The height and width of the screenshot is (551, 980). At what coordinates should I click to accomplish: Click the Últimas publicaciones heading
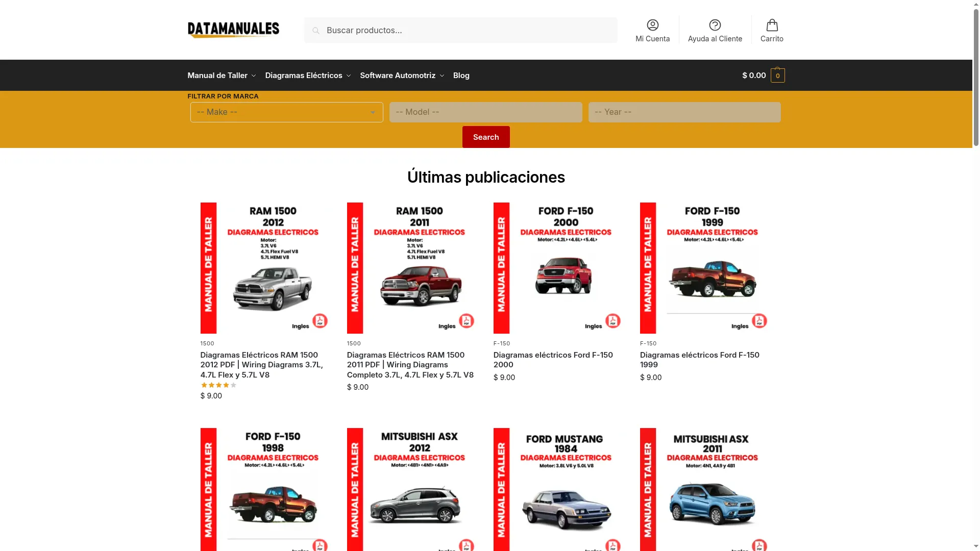[x=486, y=177]
